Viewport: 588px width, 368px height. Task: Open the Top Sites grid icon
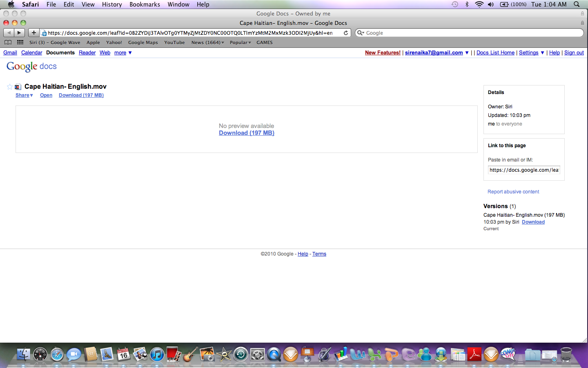20,43
